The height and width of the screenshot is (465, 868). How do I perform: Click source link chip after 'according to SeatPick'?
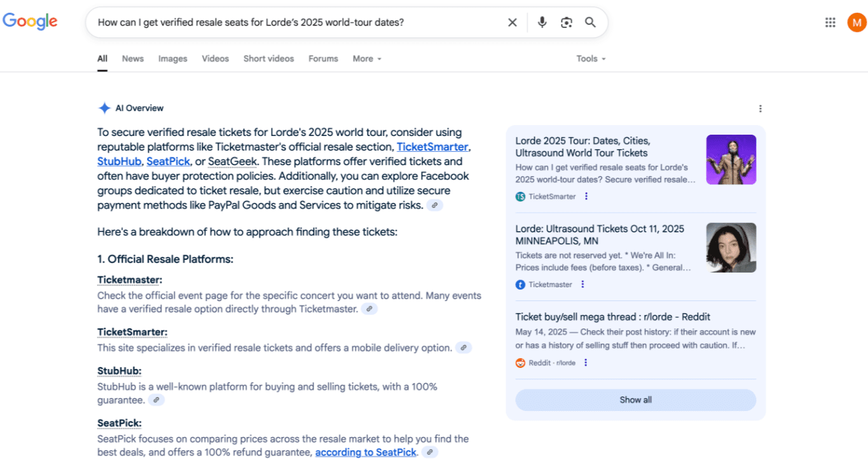430,452
